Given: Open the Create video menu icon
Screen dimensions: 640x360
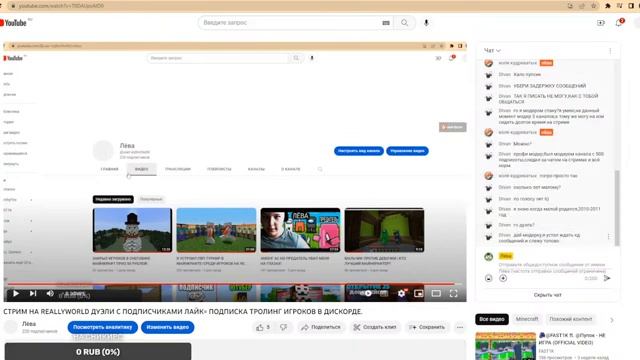Looking at the screenshot, I should coord(600,23).
